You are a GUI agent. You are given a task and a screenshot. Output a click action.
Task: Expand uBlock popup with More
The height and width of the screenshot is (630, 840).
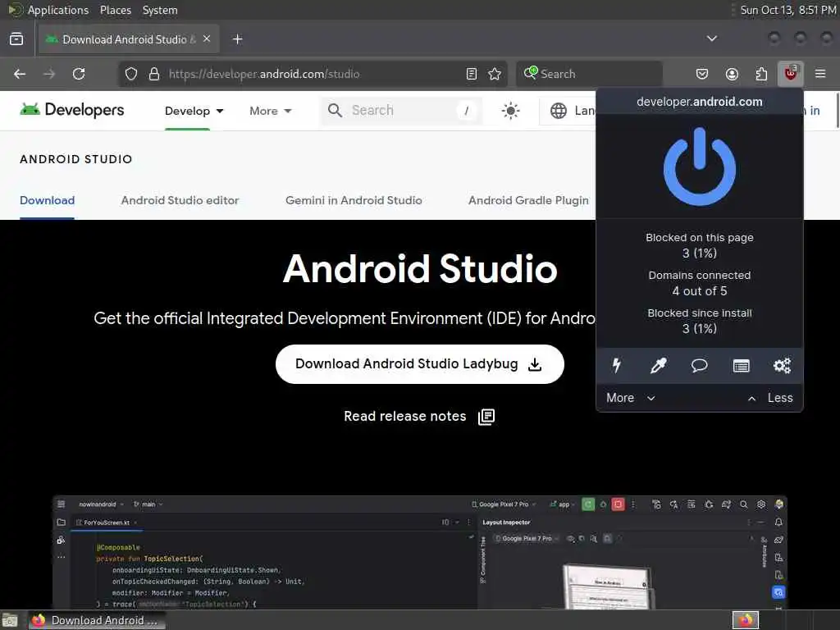(631, 398)
